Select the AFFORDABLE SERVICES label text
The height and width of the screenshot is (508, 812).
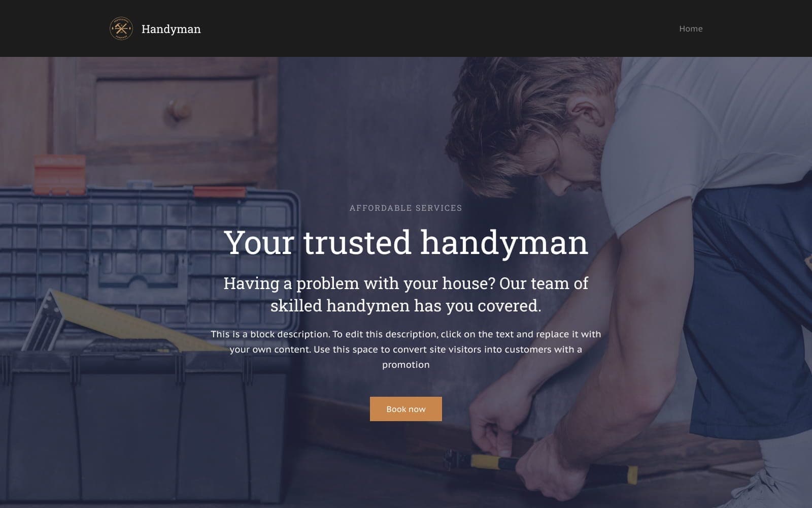406,208
